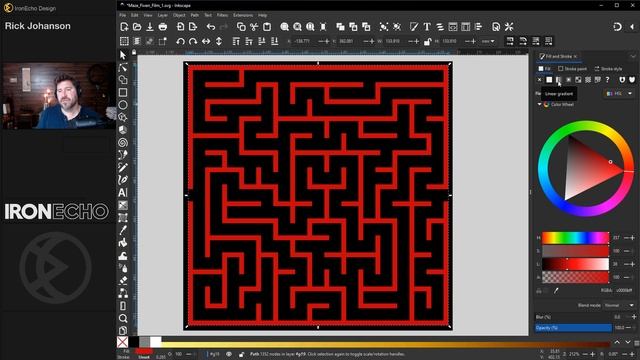Click the Save document icon

(x=150, y=27)
